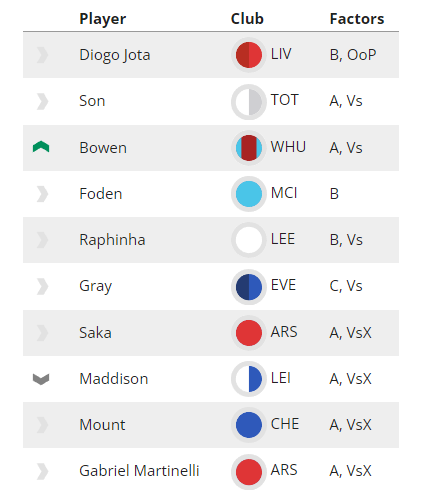Click the Arsenal red badge beside Saka
Image resolution: width=423 pixels, height=497 pixels.
point(249,333)
